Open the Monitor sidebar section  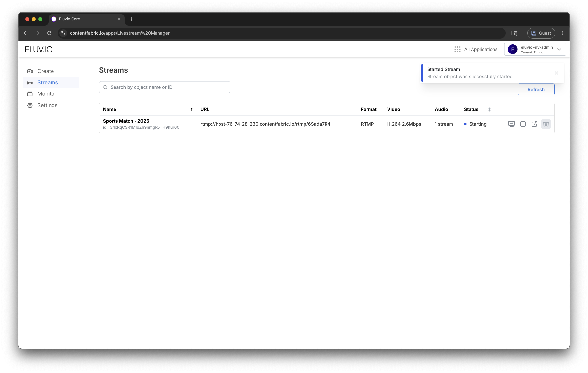(x=47, y=94)
